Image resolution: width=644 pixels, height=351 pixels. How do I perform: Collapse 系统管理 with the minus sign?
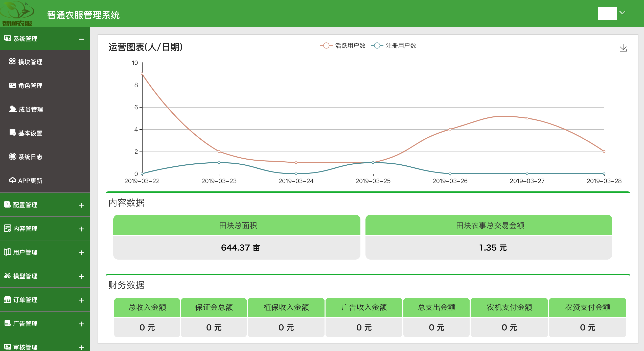point(81,39)
